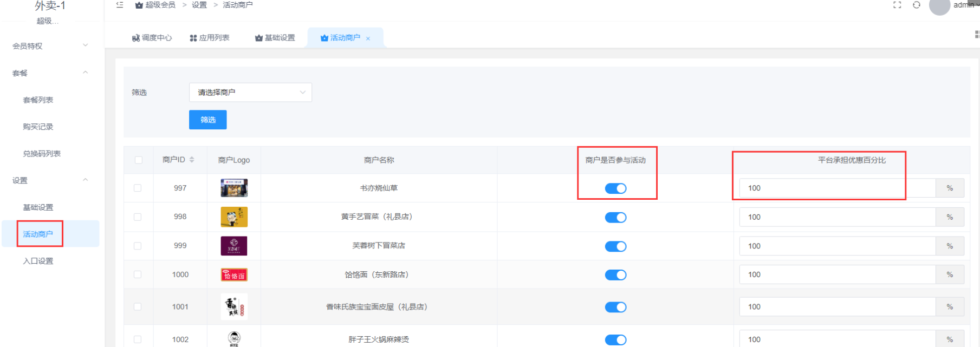Click the 基础设置 tab crown icon
The image size is (980, 347).
259,38
